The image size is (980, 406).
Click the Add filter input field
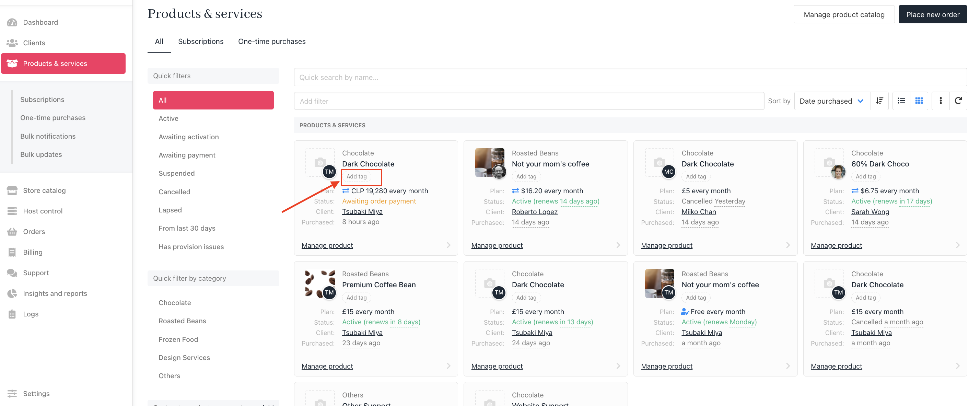point(529,101)
